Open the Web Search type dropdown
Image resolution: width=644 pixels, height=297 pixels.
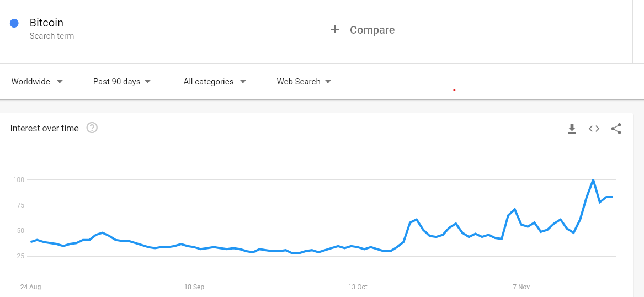click(304, 82)
